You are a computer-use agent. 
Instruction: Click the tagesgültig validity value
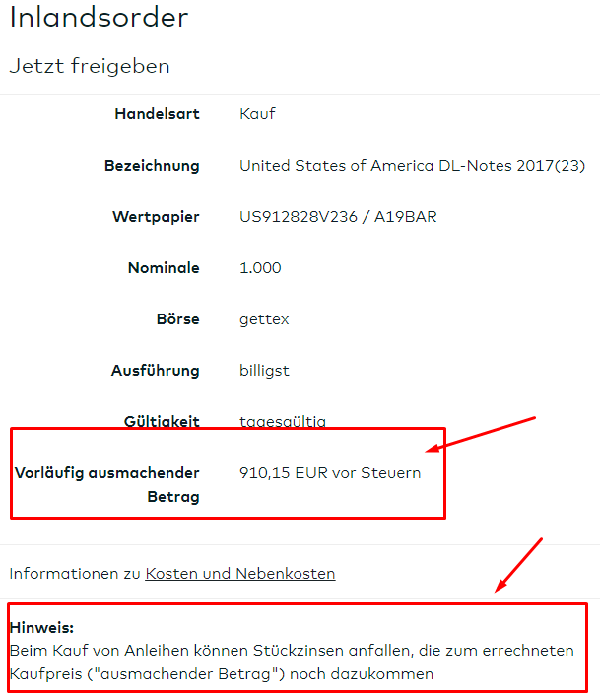(283, 422)
